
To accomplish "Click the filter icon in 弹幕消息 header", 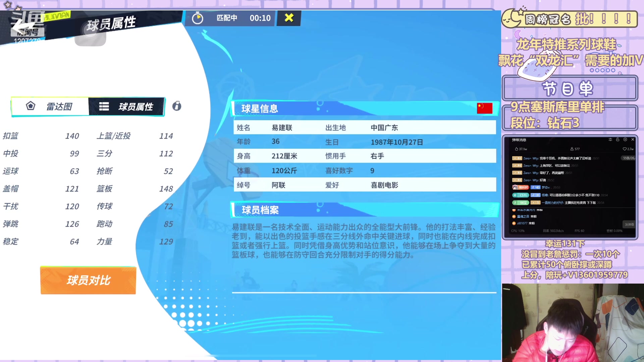I will click(x=610, y=139).
